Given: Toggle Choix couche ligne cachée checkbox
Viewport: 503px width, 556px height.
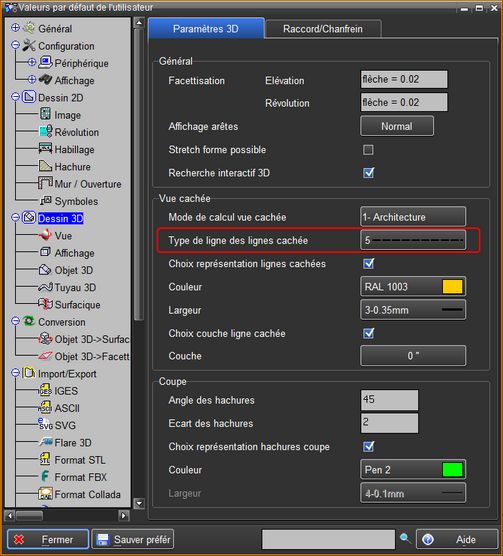Looking at the screenshot, I should click(369, 333).
